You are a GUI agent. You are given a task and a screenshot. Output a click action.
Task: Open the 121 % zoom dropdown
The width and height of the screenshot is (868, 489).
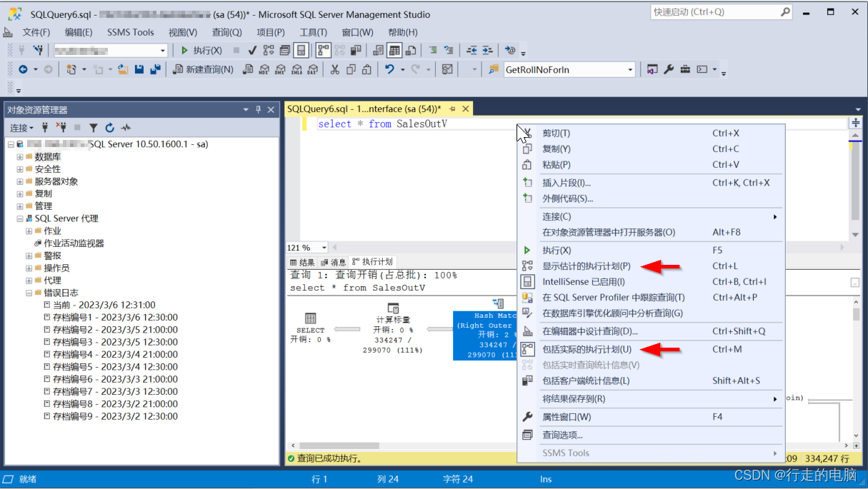(324, 248)
